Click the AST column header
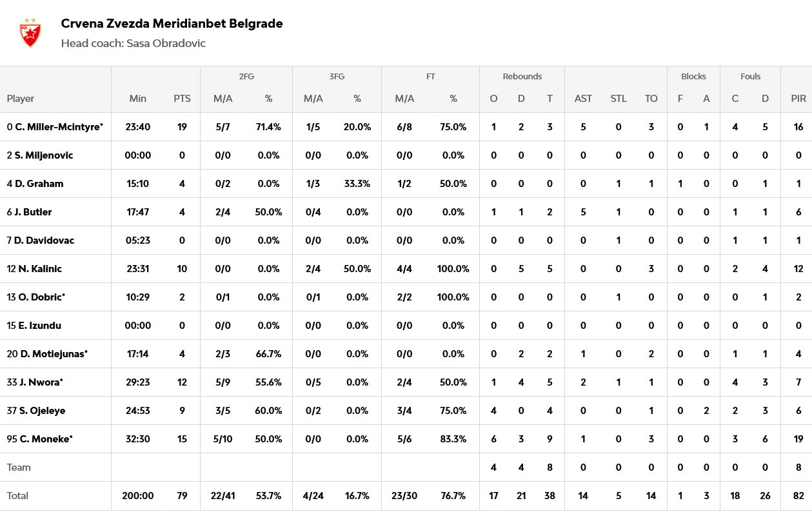 (583, 99)
